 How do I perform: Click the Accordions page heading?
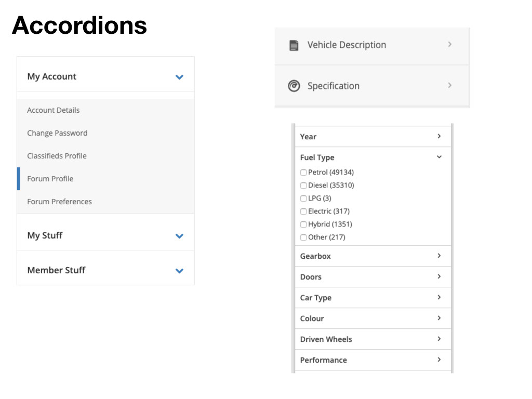79,25
